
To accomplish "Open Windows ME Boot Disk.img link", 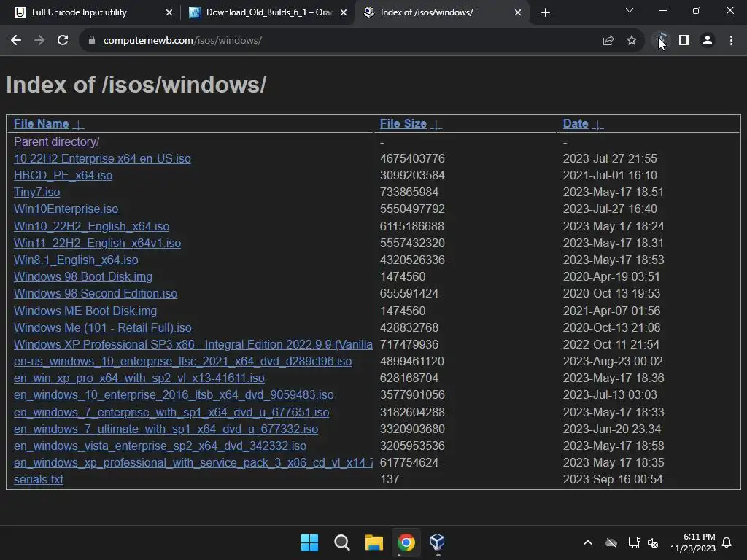I will tap(85, 311).
